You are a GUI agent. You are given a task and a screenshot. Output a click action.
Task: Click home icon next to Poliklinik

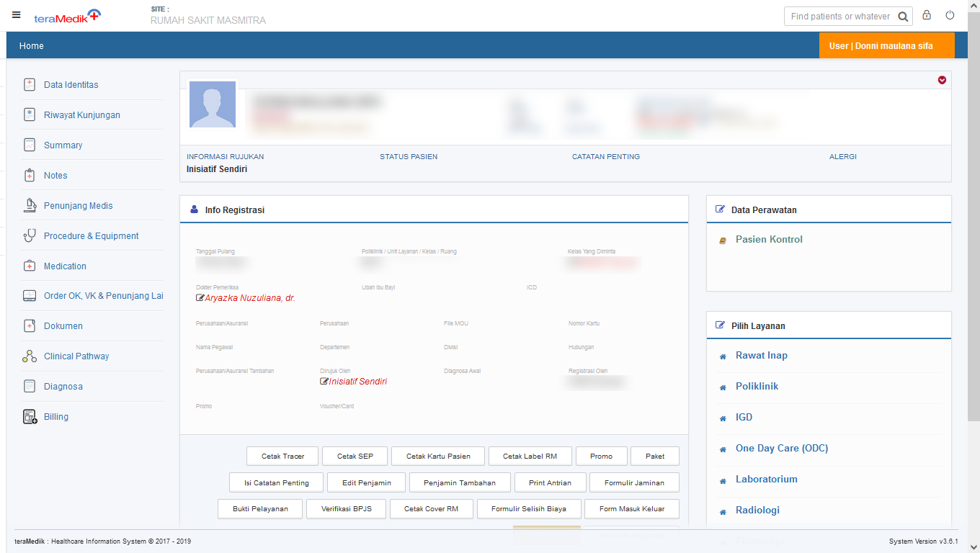pyautogui.click(x=723, y=387)
